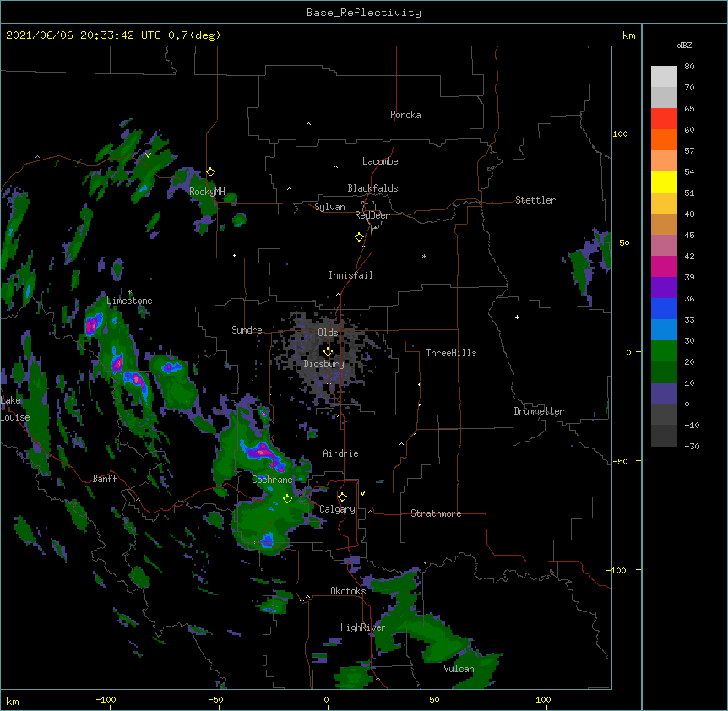This screenshot has width=728, height=711.
Task: Select the 80 dBZ white legend swatch
Action: 664,77
